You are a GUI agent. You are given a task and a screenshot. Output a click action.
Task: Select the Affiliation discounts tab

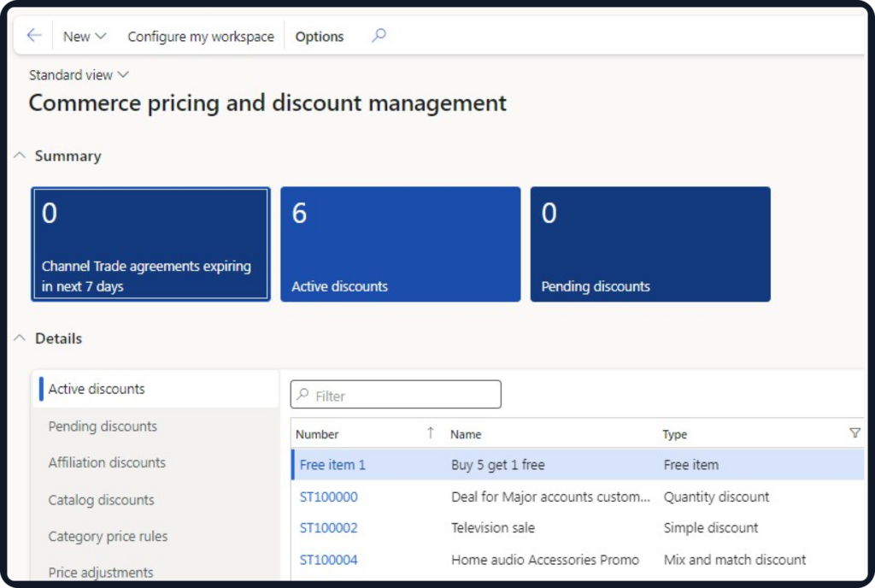(x=107, y=462)
